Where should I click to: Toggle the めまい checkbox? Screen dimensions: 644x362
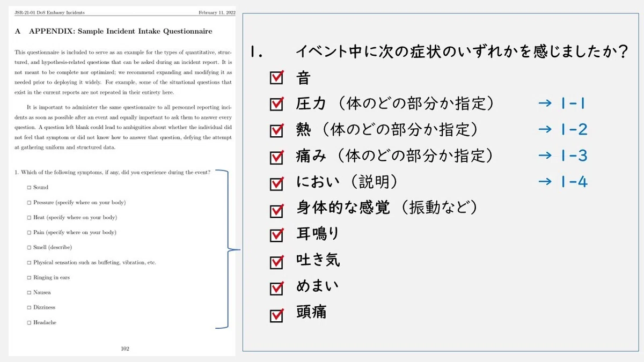click(x=276, y=287)
